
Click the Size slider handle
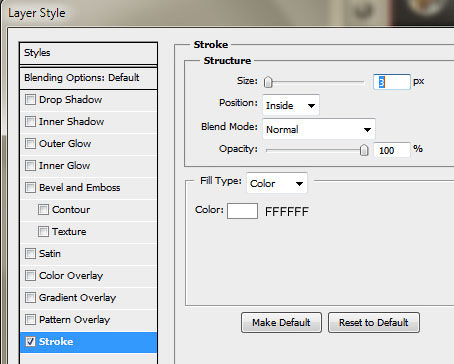pyautogui.click(x=268, y=82)
